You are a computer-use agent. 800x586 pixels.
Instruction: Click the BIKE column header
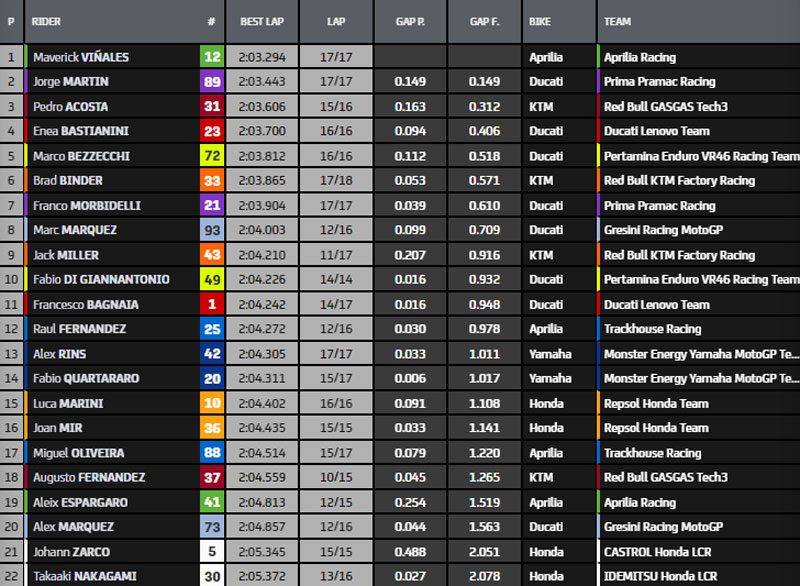tap(543, 21)
